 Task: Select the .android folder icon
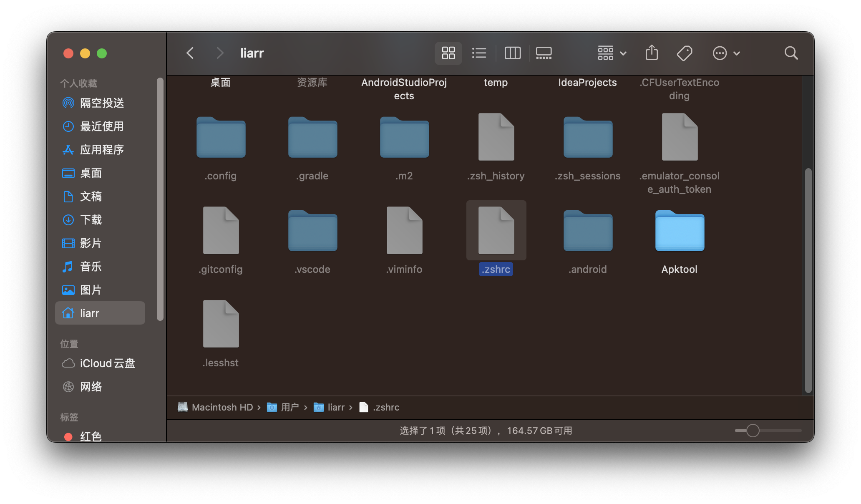tap(588, 231)
